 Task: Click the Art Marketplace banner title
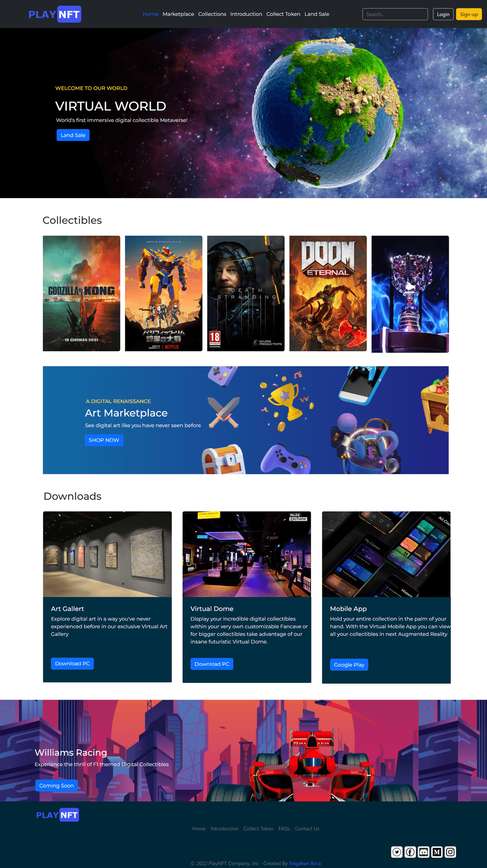126,413
